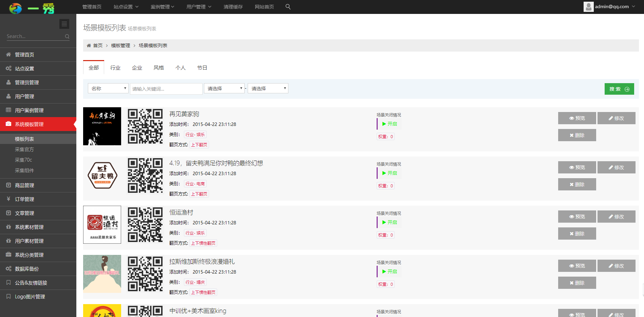This screenshot has height=317, width=644.
Task: Select the 用户管理 user icon in sidebar
Action: 8,96
